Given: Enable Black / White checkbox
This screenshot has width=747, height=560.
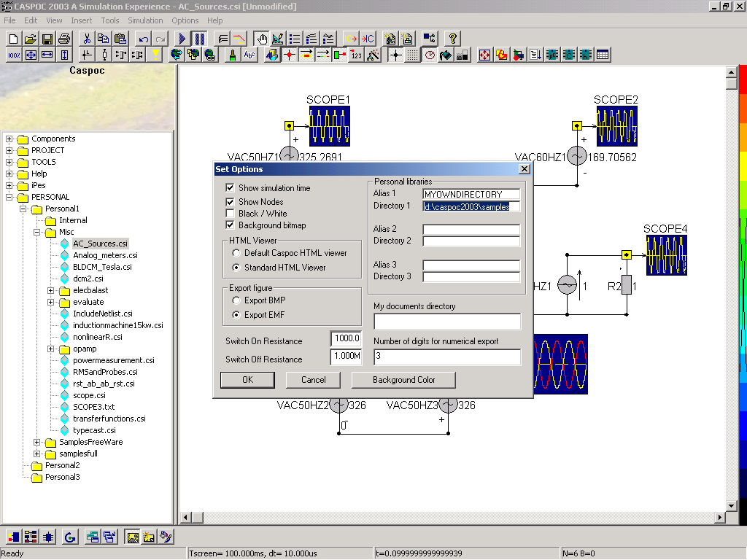Looking at the screenshot, I should [x=230, y=214].
